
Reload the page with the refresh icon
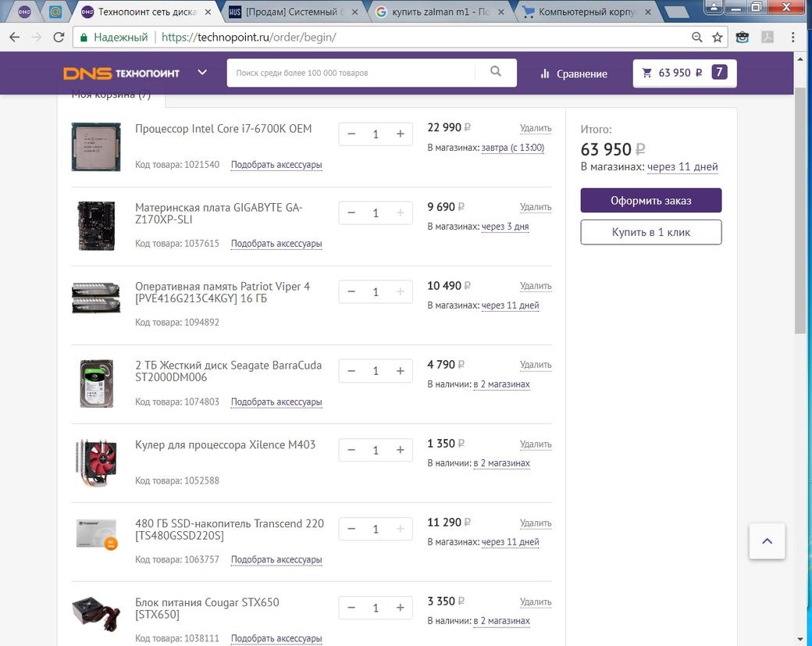[x=59, y=37]
